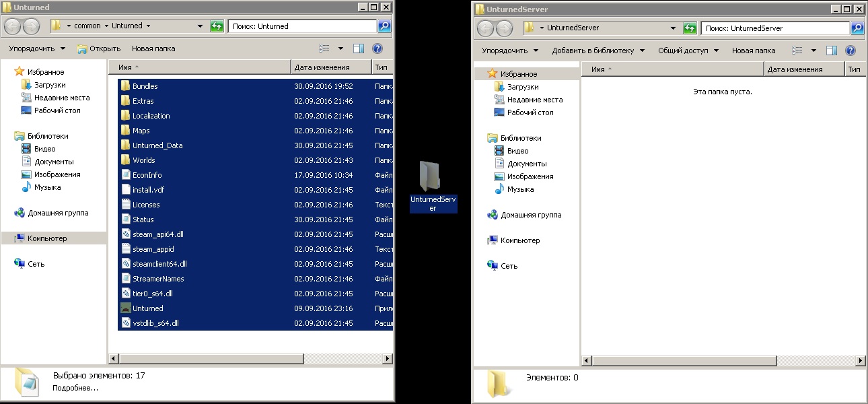Select the Unturned application file
Viewport: 868px width, 404px height.
pos(255,308)
